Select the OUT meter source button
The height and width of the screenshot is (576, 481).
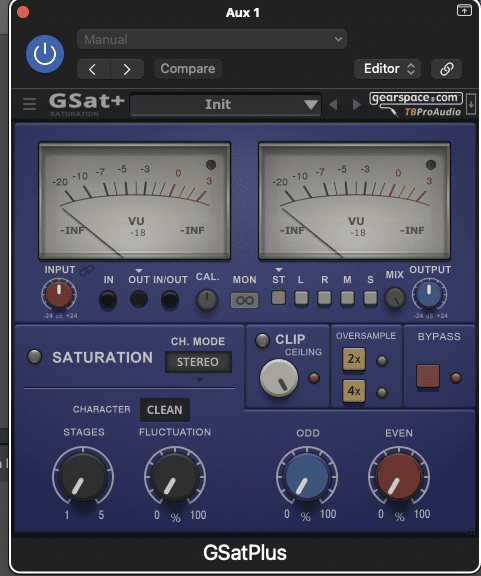click(x=139, y=299)
